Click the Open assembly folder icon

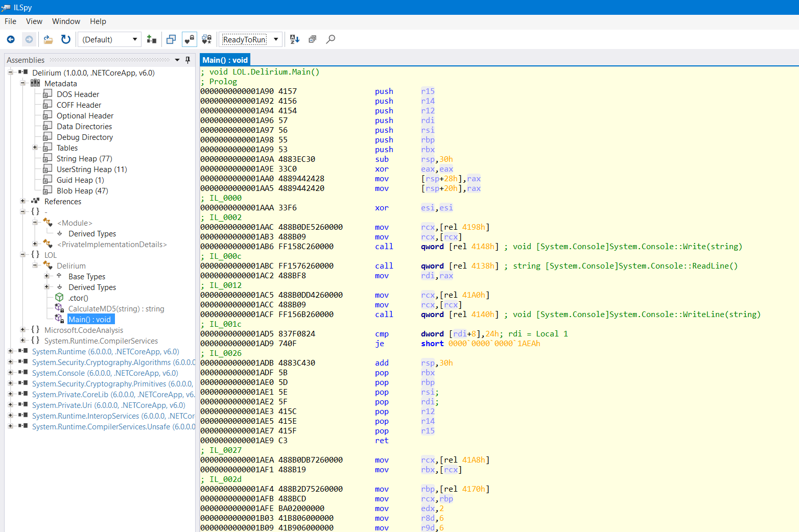click(x=49, y=39)
